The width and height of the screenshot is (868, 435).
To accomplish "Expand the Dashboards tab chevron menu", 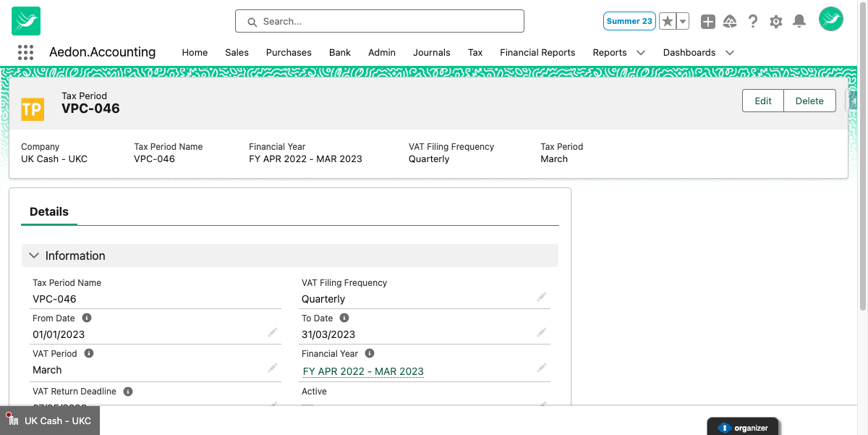I will tap(730, 52).
